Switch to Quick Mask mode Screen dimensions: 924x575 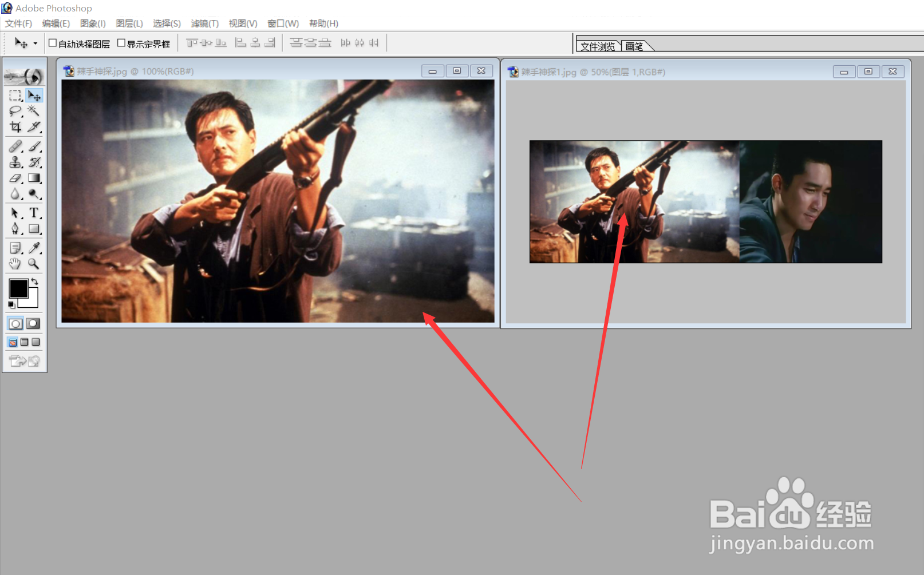pos(33,324)
